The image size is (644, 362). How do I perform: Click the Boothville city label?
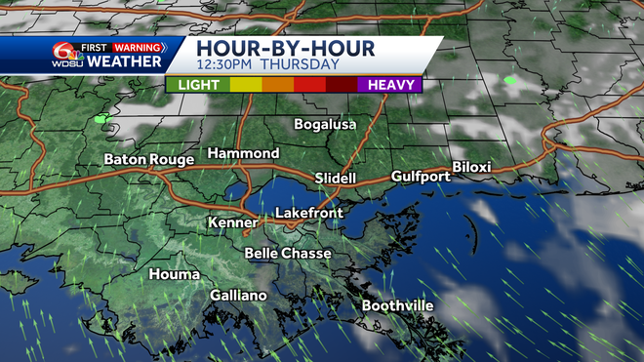[x=397, y=305]
